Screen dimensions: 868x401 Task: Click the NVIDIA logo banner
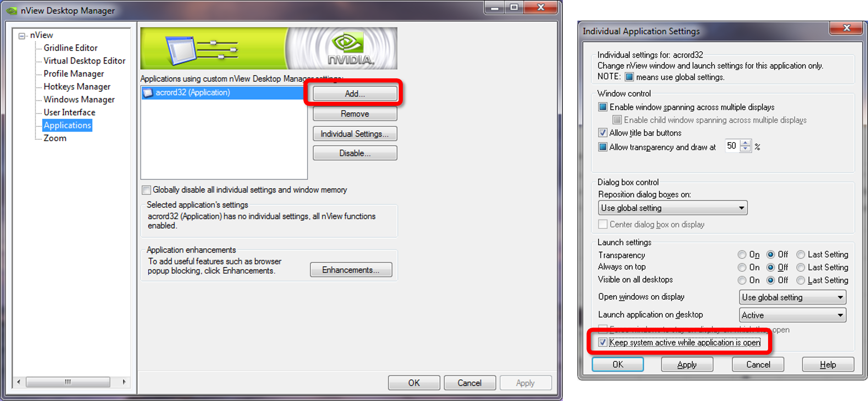(269, 49)
